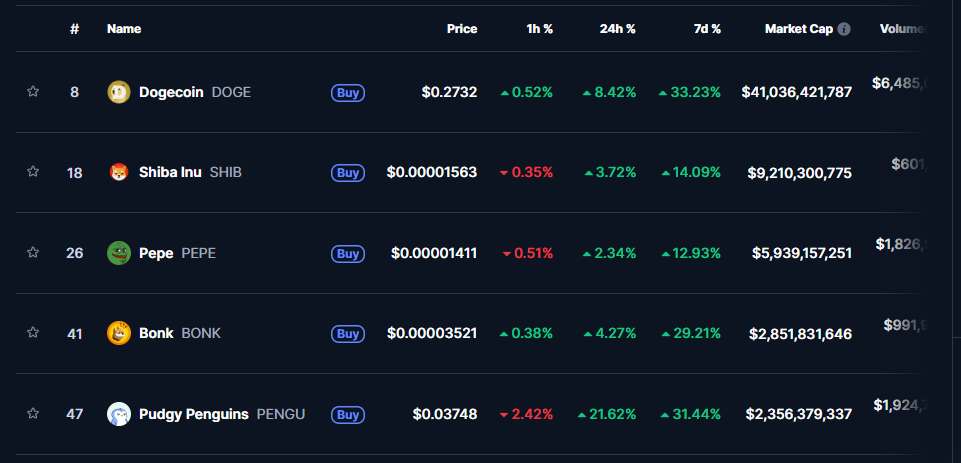Favorite Pepe with the star icon
This screenshot has height=463, width=961.
[x=33, y=253]
